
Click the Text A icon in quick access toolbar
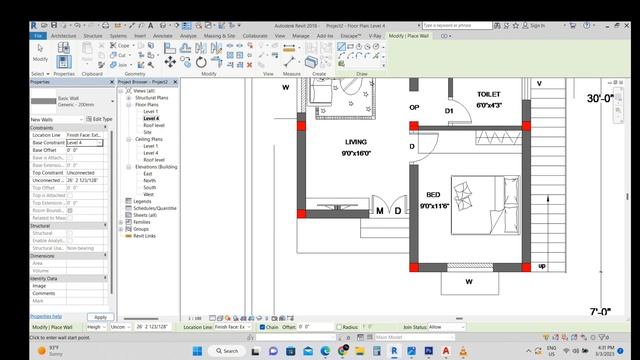click(x=150, y=26)
